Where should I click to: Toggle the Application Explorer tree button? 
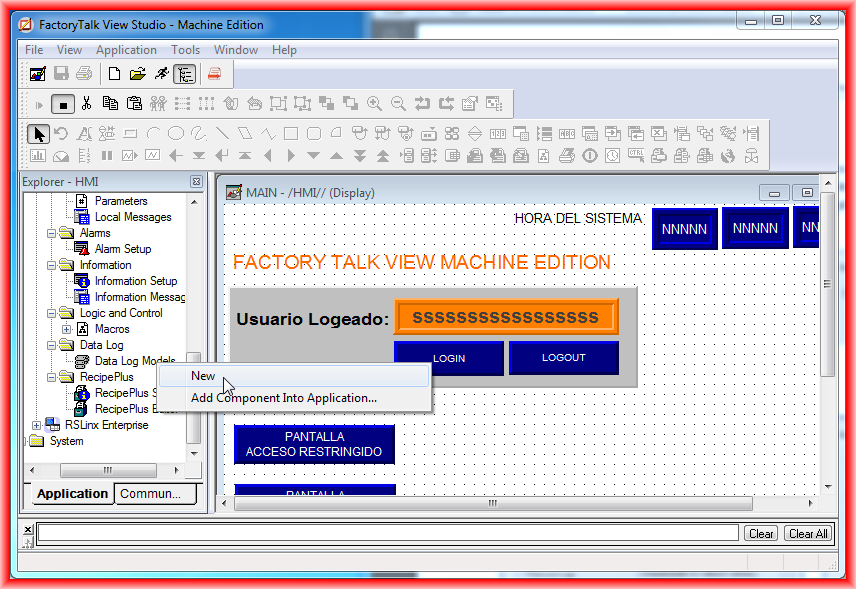click(184, 74)
